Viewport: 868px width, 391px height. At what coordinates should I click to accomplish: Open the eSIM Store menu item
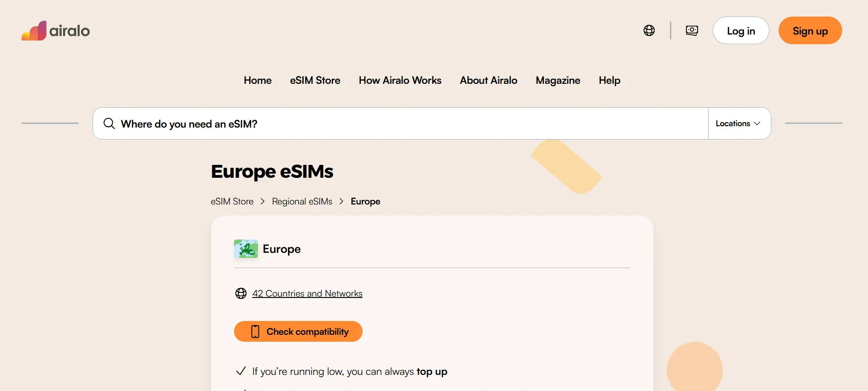pos(315,80)
